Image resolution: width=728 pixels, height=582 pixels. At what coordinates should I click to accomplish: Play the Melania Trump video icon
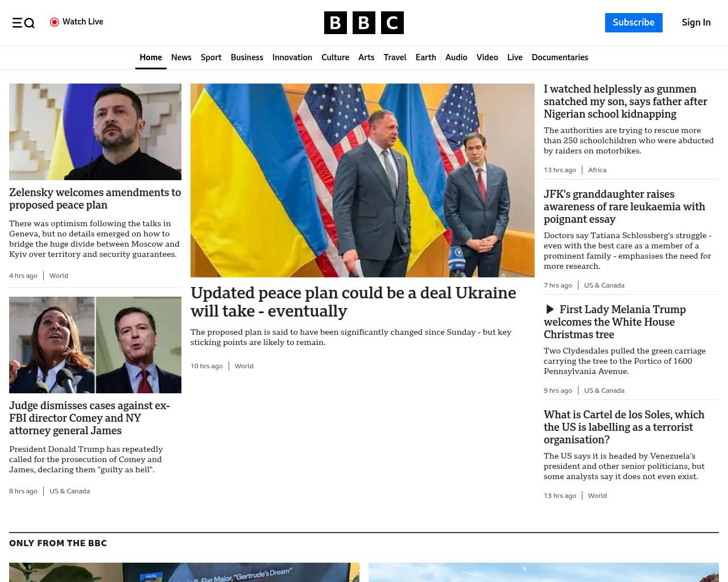tap(550, 309)
